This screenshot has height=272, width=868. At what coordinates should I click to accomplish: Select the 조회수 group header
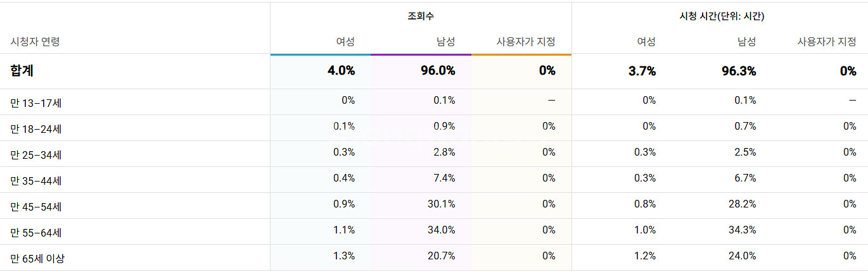point(421,17)
